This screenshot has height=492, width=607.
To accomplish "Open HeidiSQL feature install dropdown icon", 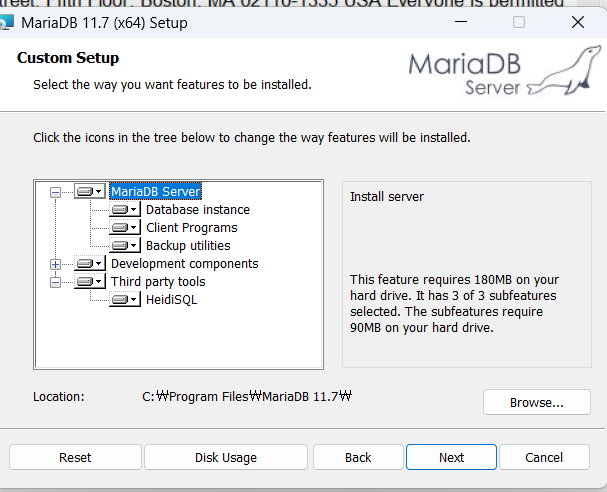I will coord(125,300).
